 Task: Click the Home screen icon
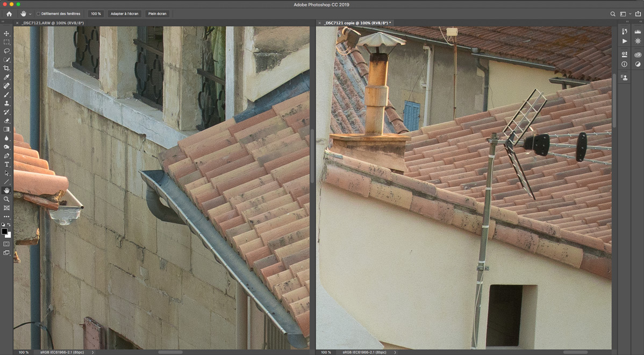pyautogui.click(x=9, y=13)
